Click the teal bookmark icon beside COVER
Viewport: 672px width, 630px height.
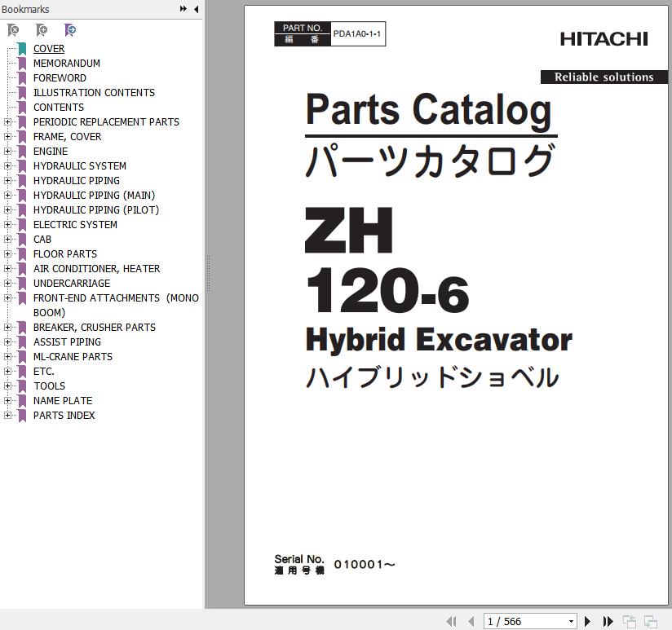(22, 49)
